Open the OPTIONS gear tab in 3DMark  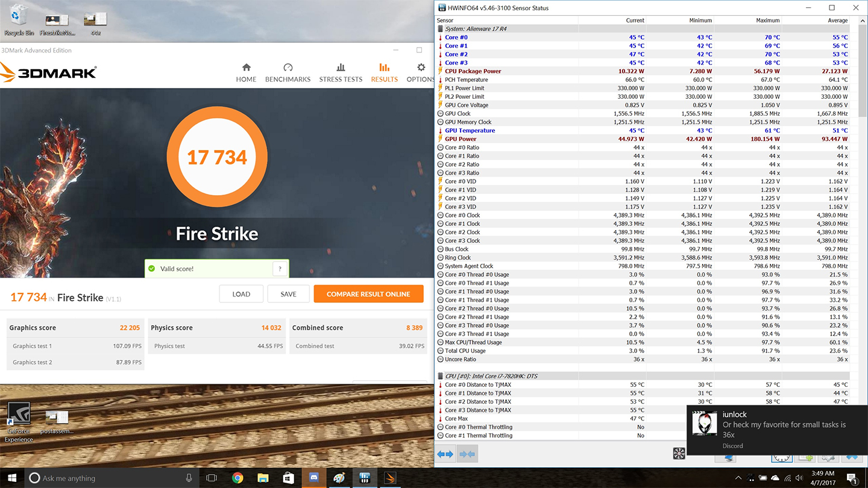point(421,73)
